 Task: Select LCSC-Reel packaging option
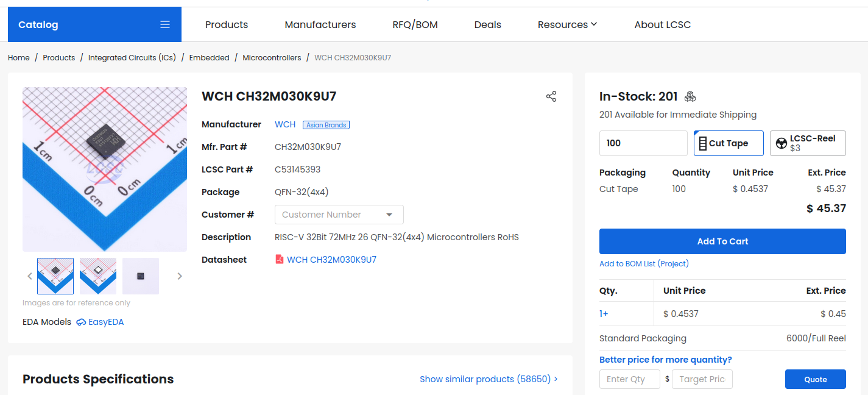click(808, 143)
